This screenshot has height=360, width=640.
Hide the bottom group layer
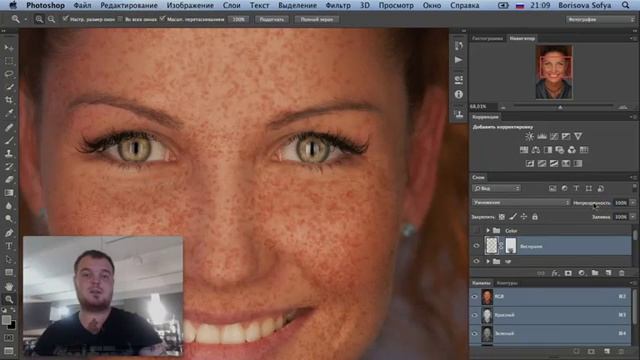(476, 261)
